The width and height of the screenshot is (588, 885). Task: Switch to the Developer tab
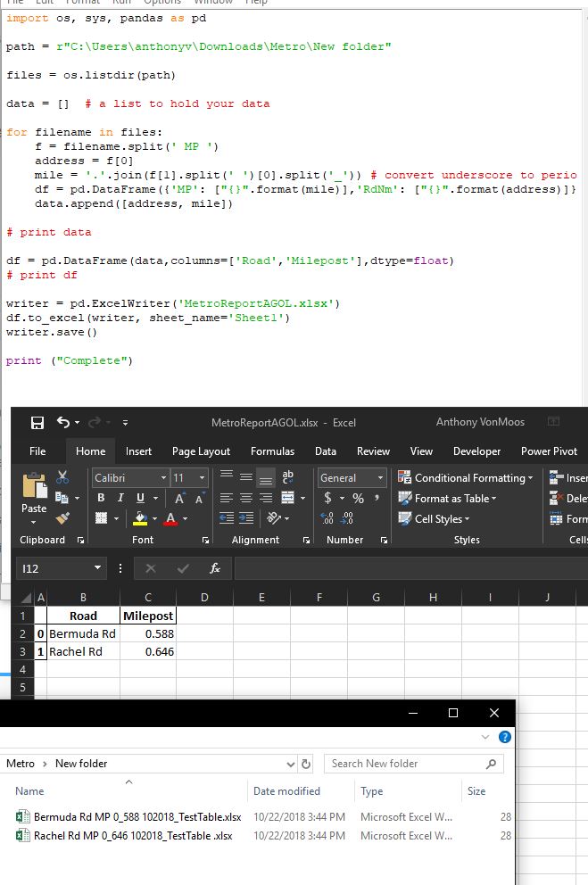[x=476, y=451]
